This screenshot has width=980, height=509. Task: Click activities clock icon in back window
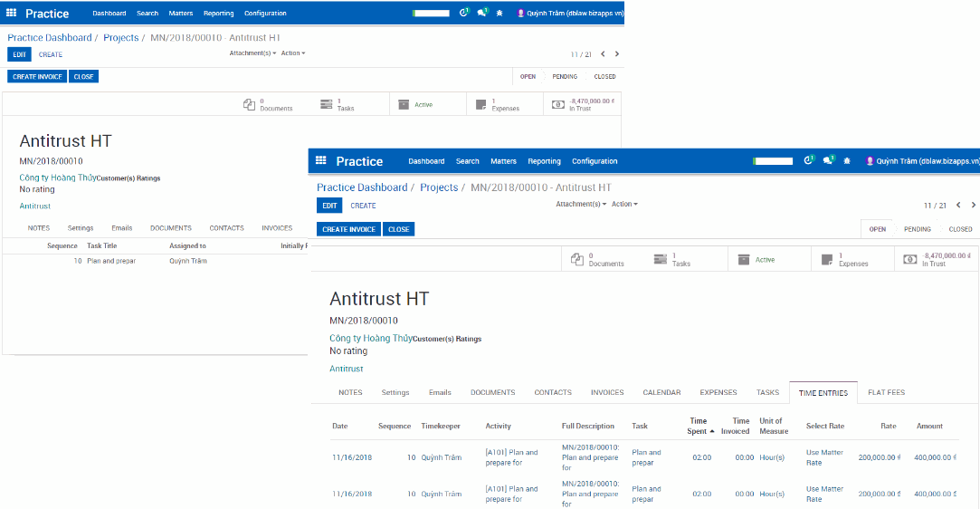pyautogui.click(x=463, y=13)
